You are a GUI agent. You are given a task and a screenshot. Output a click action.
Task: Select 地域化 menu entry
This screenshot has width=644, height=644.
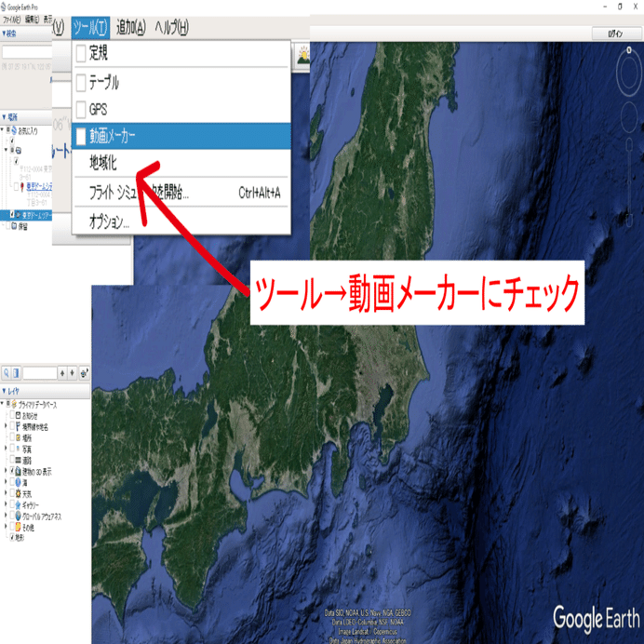(x=181, y=163)
